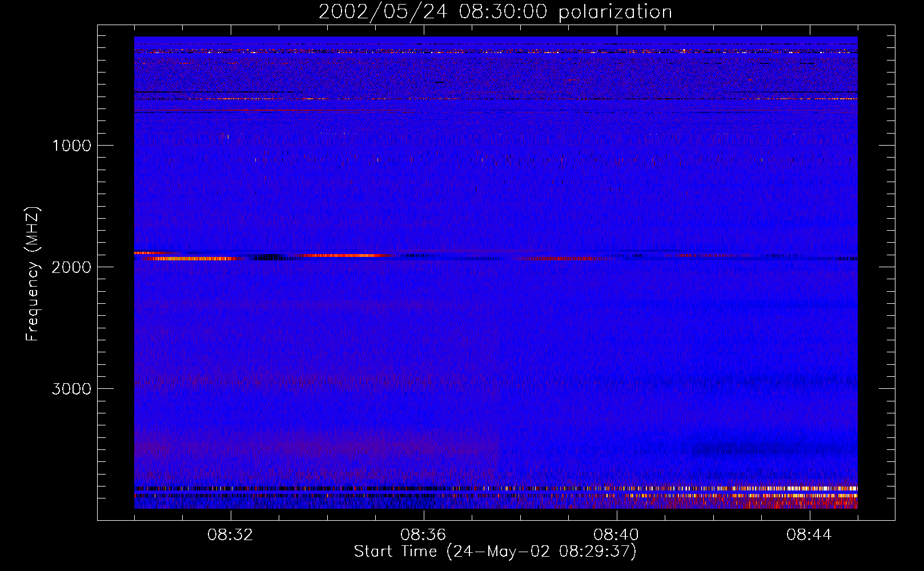Click the plot title '2002/05/24 08:30:00 polarization'

pyautogui.click(x=495, y=12)
